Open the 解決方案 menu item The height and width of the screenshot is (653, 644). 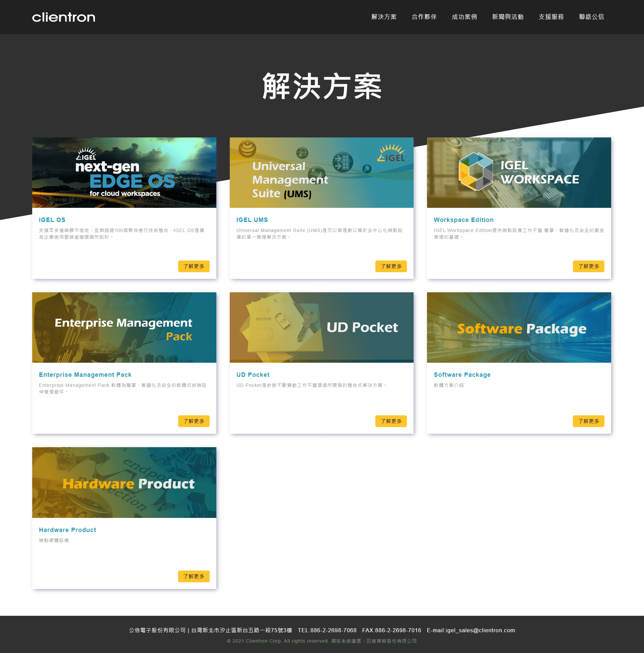384,17
